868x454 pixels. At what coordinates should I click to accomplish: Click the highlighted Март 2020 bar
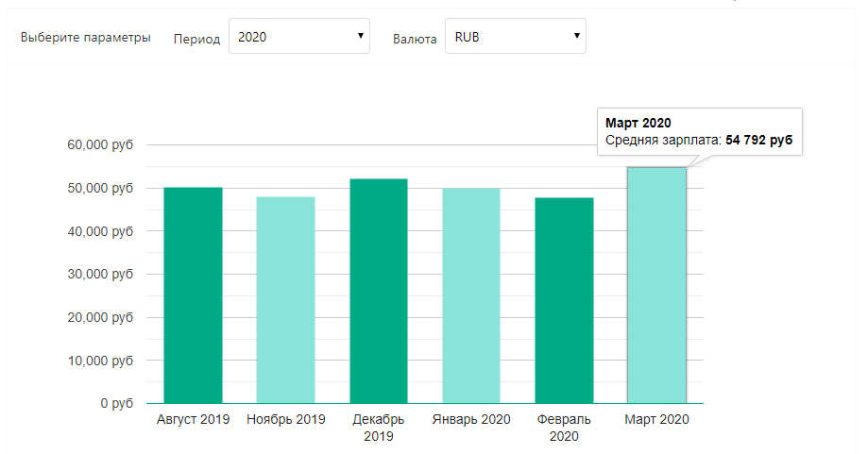(656, 285)
